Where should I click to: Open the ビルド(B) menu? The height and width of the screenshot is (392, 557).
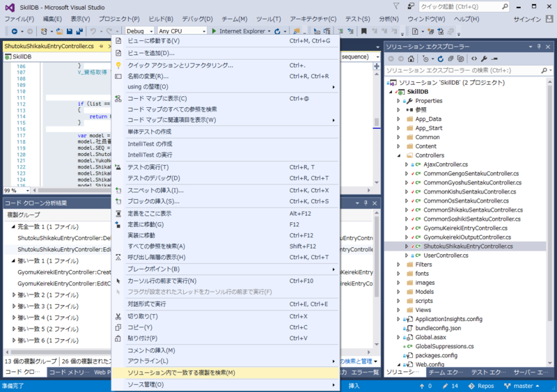(161, 19)
